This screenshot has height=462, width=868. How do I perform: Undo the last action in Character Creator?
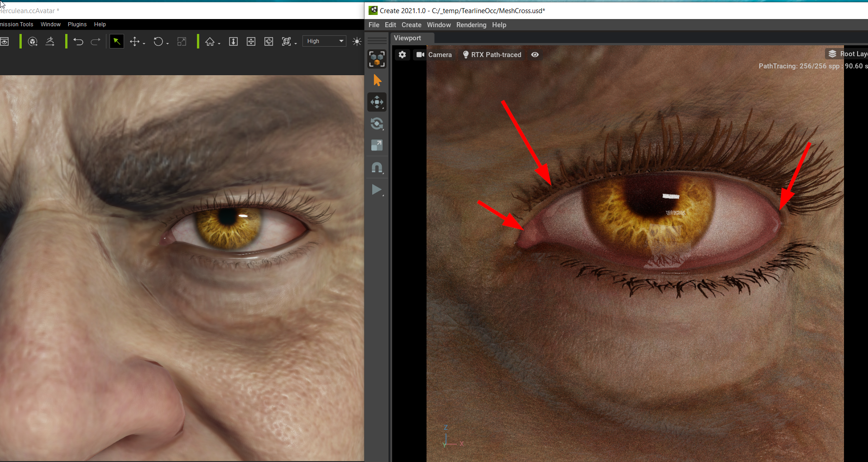click(78, 42)
